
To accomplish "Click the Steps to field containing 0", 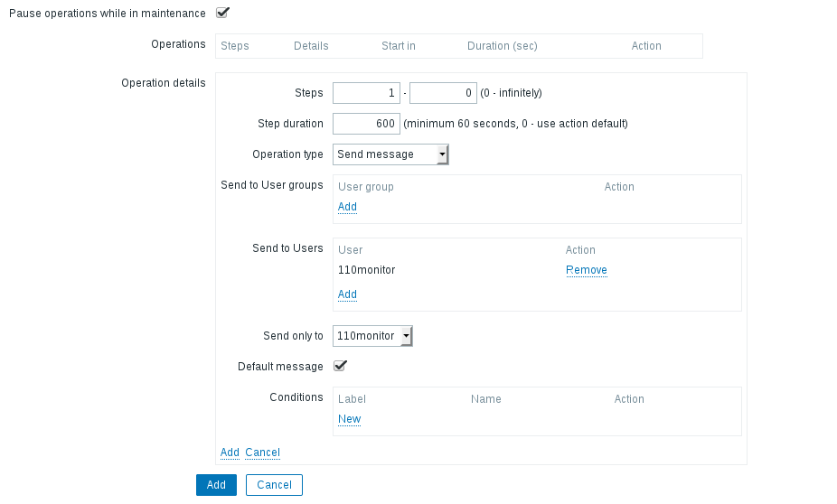I will tap(443, 93).
